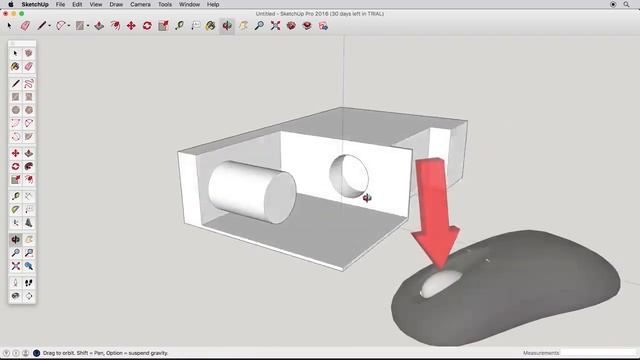640x360 pixels.
Task: Choose the Freehand tool in left palette
Action: click(29, 84)
